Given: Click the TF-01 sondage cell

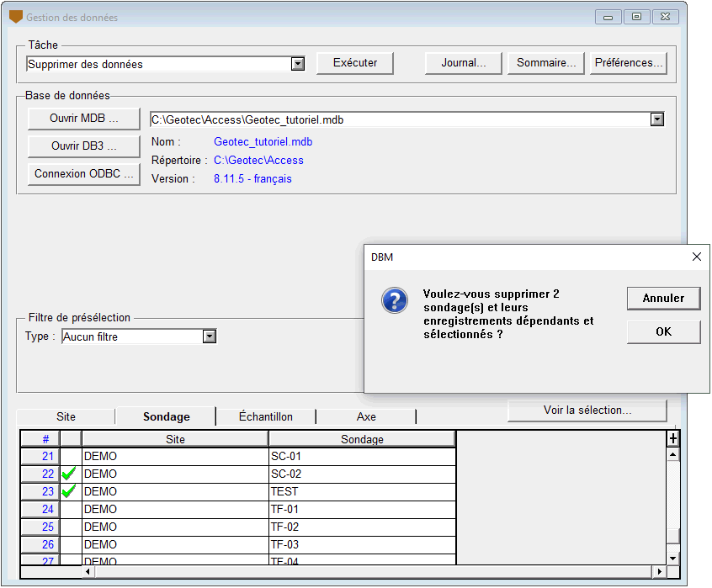Looking at the screenshot, I should [362, 510].
